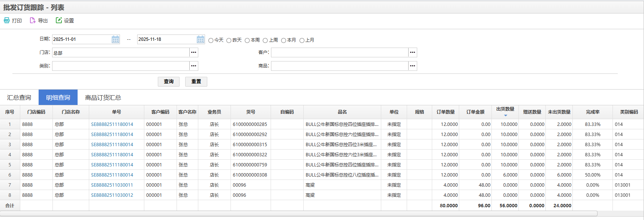This screenshot has width=644, height=220.
Task: Open the settings (设置) icon
Action: point(59,21)
